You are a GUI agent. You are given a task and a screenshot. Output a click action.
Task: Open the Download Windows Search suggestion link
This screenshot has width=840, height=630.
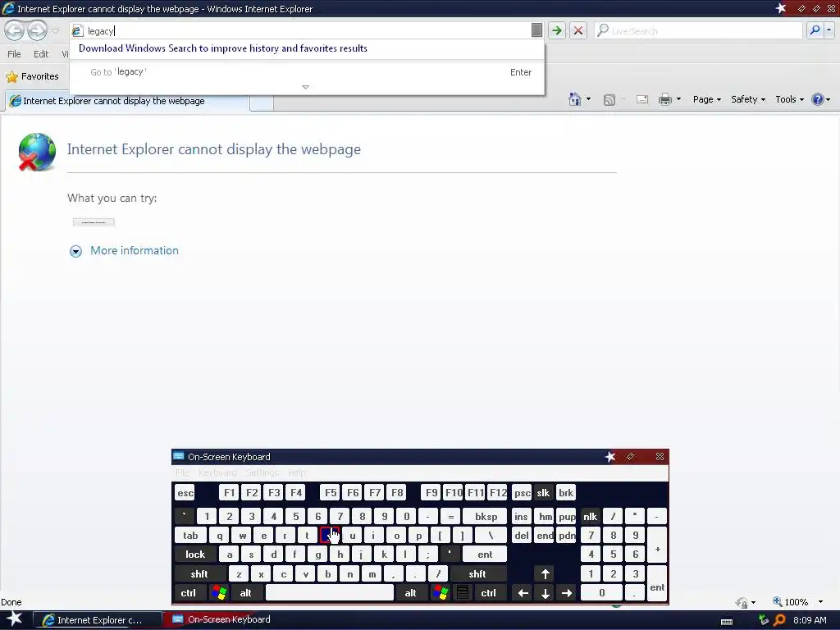(223, 48)
